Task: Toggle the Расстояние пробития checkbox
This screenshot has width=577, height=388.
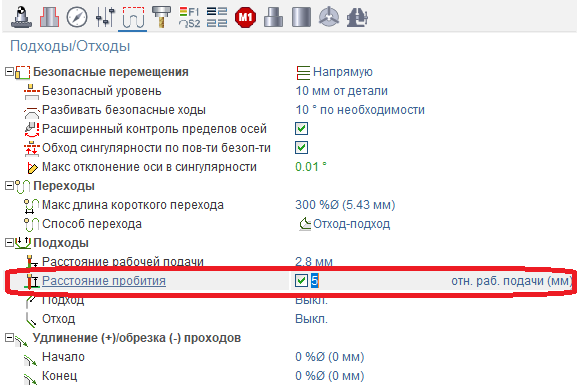Action: pos(301,281)
